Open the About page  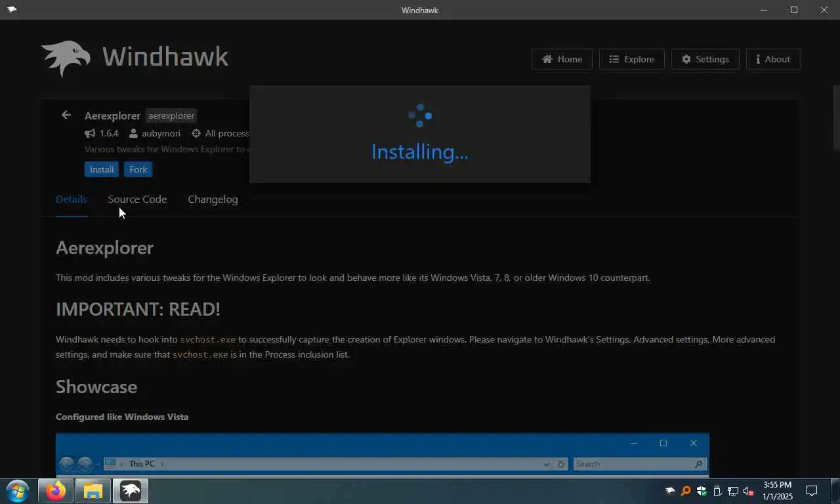point(773,59)
